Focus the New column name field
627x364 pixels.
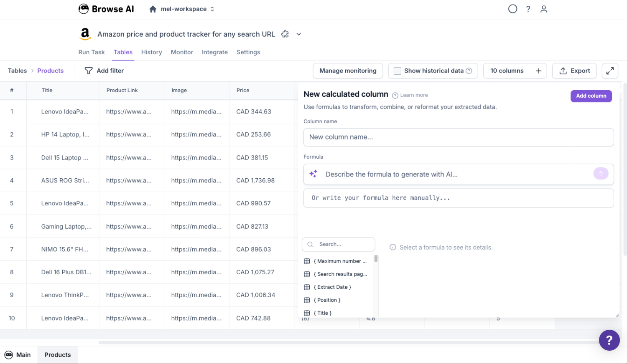[x=459, y=137]
